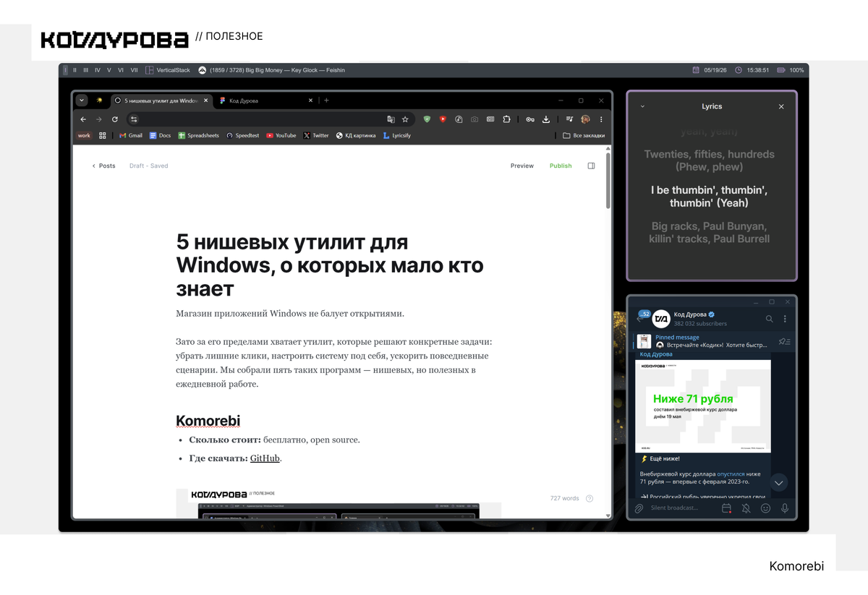Click the browser profile avatar

pyautogui.click(x=585, y=119)
